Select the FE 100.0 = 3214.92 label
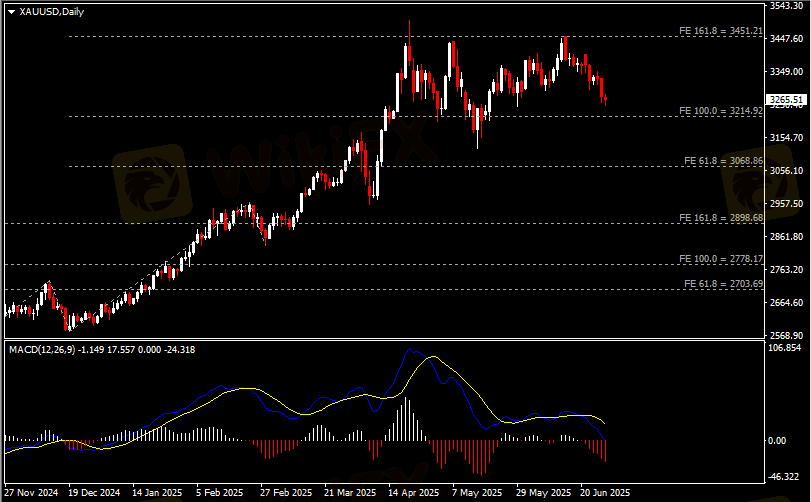This screenshot has height=502, width=811. pyautogui.click(x=720, y=111)
